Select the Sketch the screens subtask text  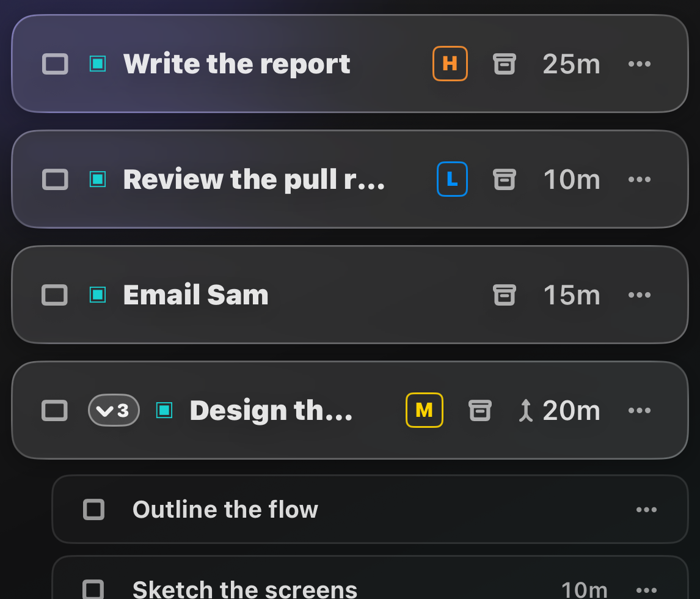245,590
